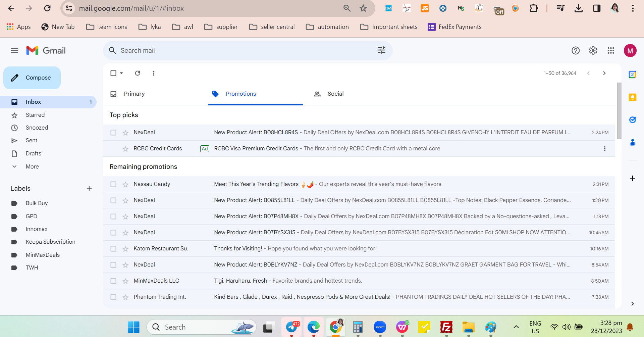Screen dimensions: 644x337
Task: Open the automation bookmark folder
Action: 327,27
